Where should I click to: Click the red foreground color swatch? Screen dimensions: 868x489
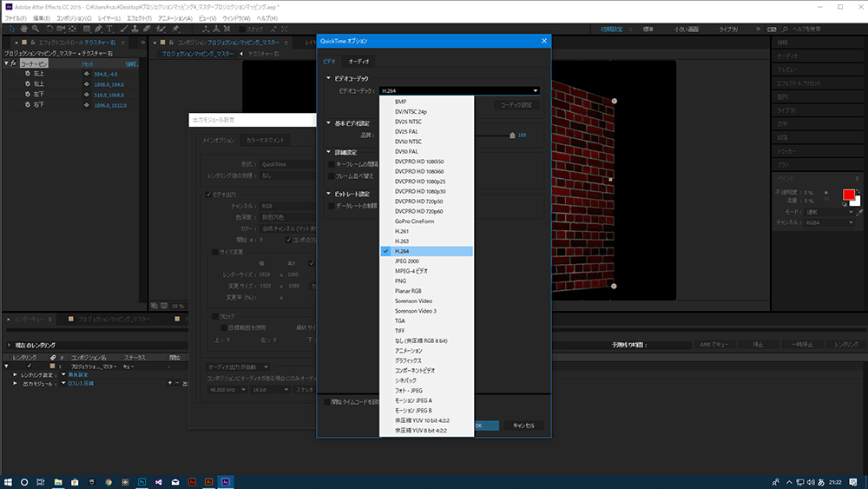point(848,195)
